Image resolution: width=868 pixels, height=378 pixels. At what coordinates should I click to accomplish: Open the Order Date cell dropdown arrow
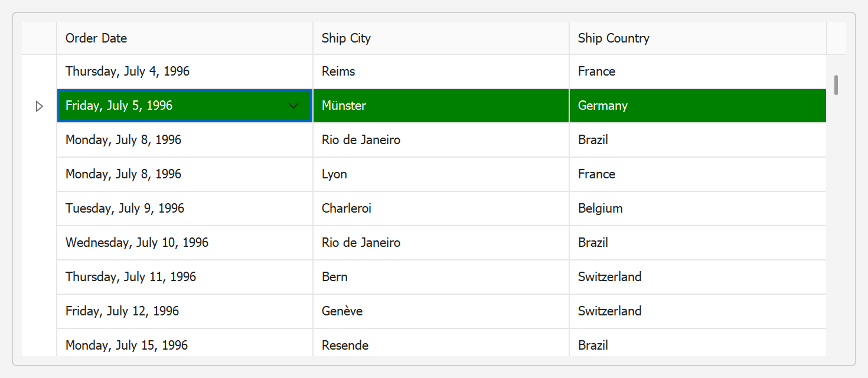tap(293, 106)
